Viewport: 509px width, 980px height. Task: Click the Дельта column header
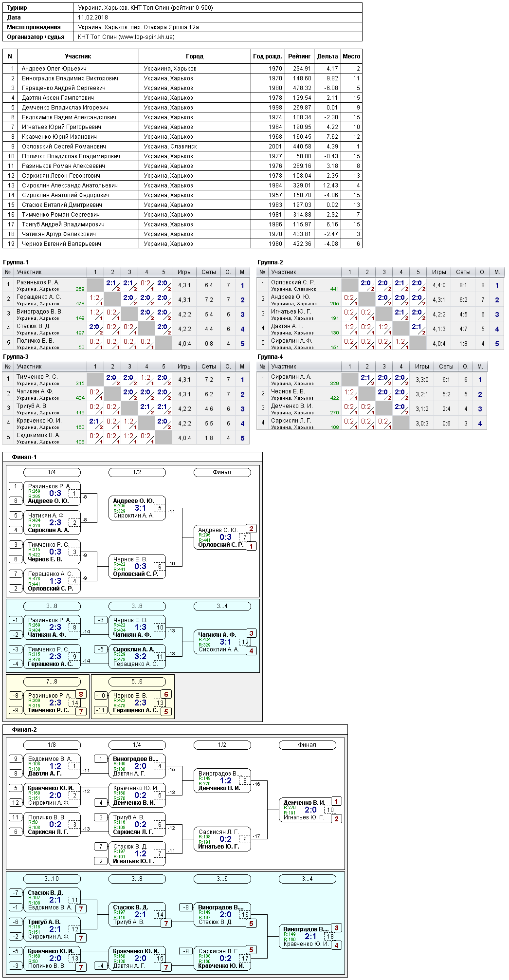pyautogui.click(x=327, y=56)
